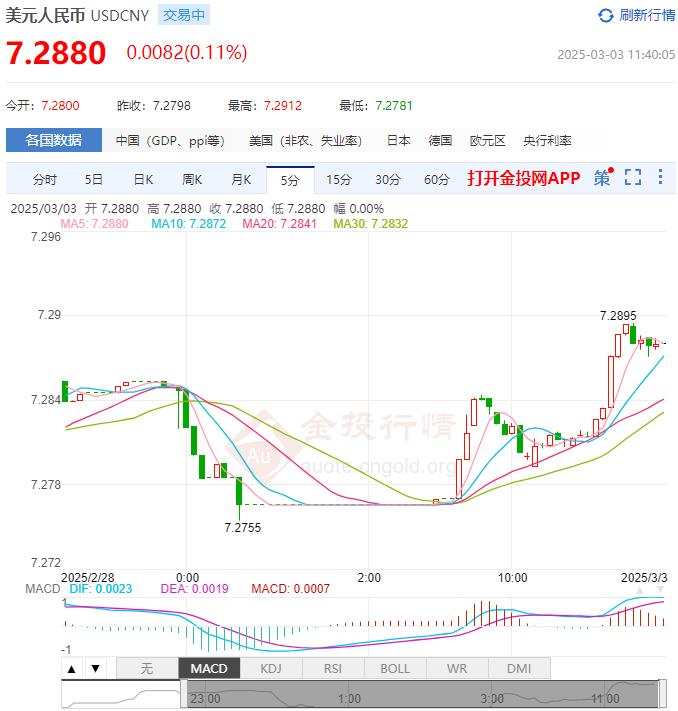
Task: Open 欧元区 data link
Action: [488, 141]
